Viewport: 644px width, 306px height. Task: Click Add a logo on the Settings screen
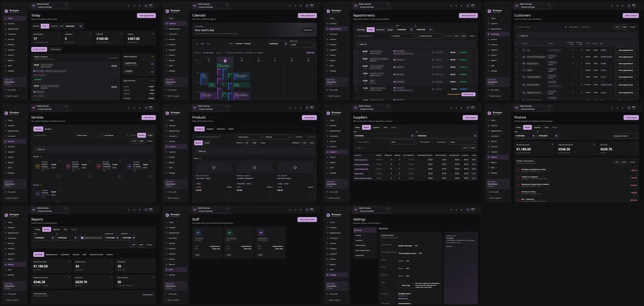406,285
